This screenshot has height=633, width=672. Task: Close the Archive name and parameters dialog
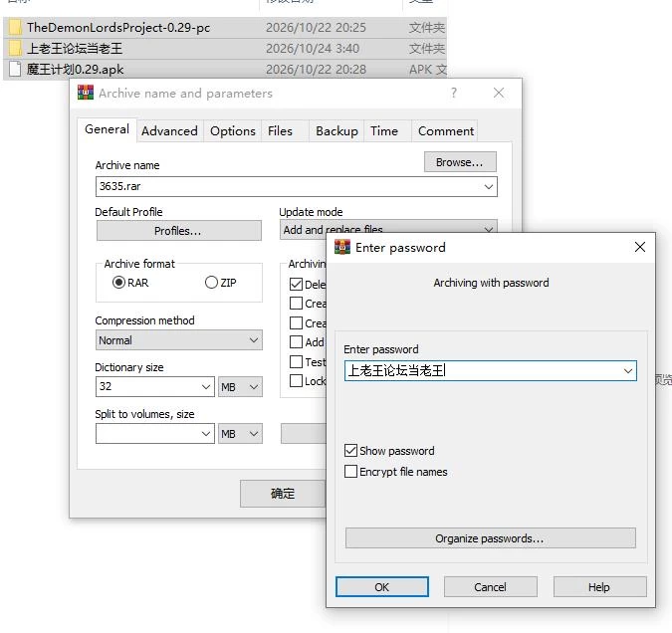click(x=499, y=93)
